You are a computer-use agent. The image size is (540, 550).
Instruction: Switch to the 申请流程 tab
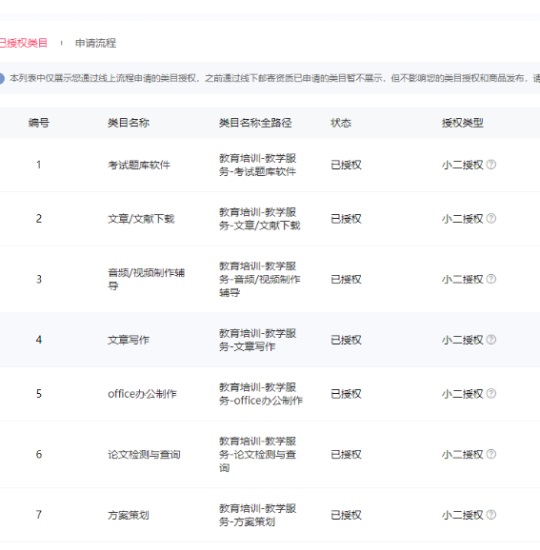coord(95,43)
